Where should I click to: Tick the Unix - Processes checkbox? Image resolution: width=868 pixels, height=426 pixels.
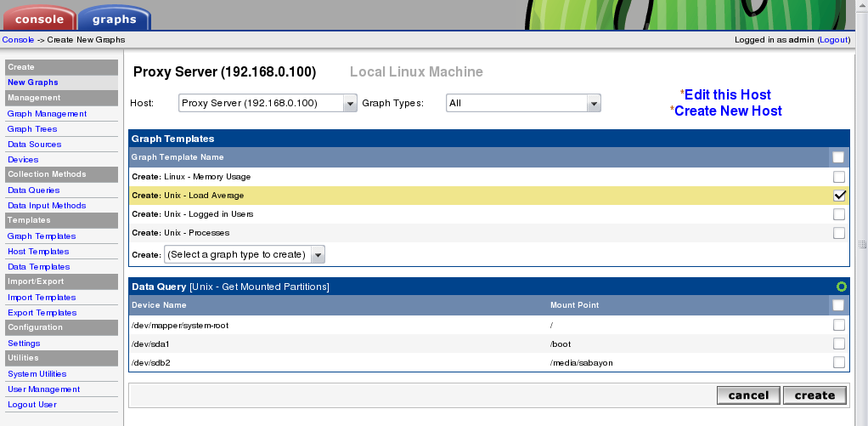pyautogui.click(x=839, y=233)
